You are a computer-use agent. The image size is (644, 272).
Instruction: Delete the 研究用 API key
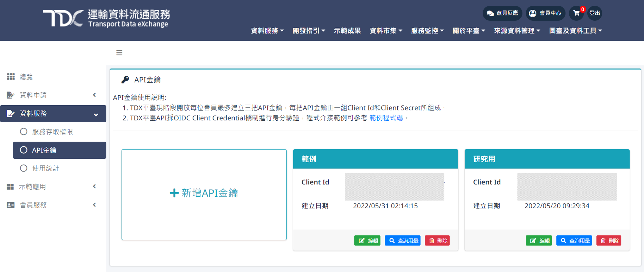click(609, 240)
